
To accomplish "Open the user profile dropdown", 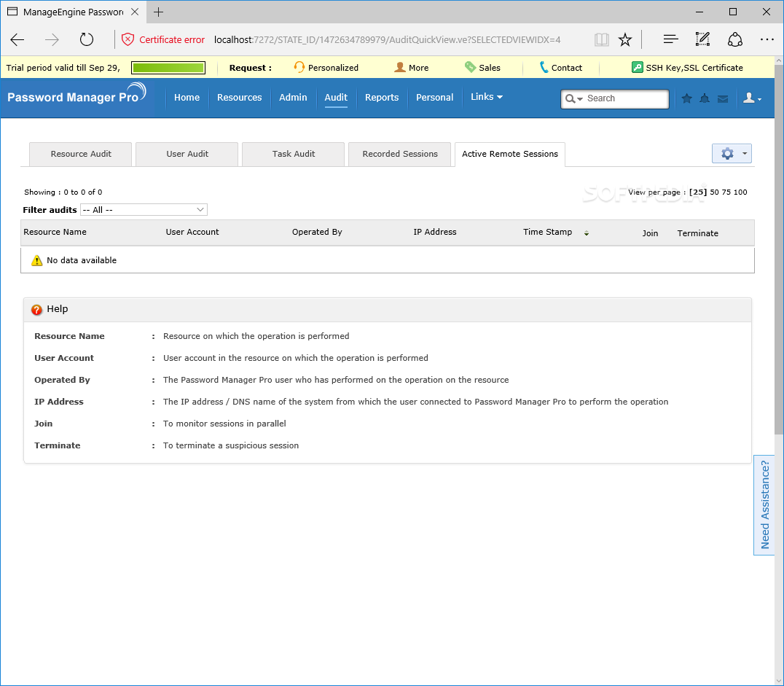I will pos(752,98).
